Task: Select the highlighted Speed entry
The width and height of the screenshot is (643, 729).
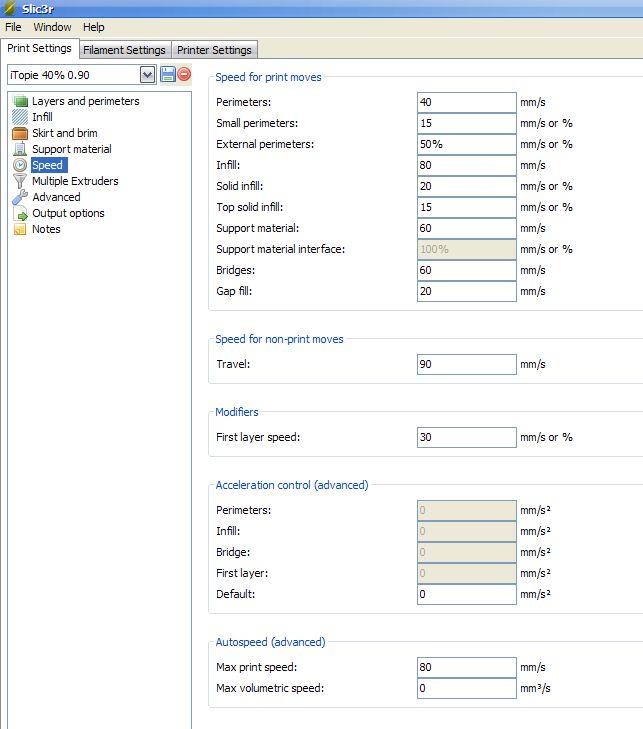Action: coord(47,165)
